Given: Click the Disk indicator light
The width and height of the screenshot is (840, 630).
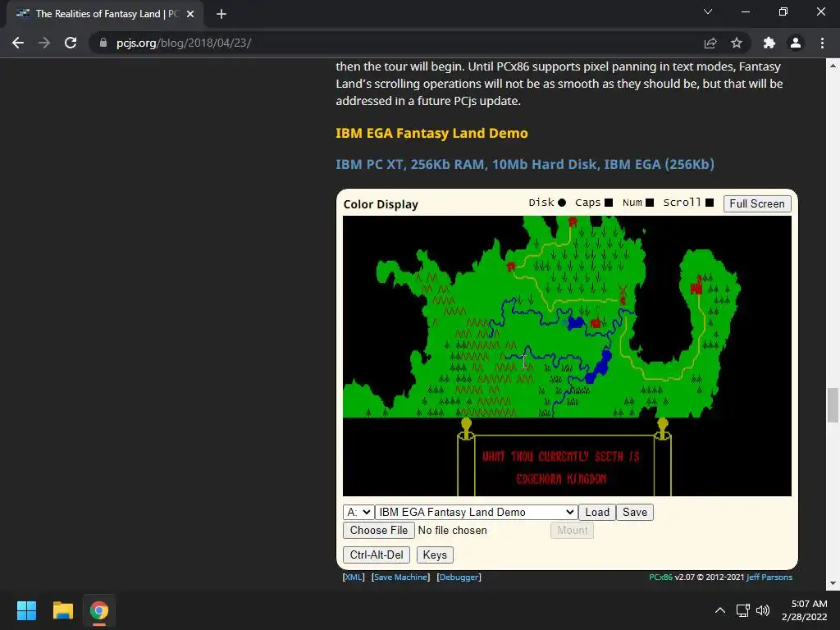Looking at the screenshot, I should click(x=561, y=203).
